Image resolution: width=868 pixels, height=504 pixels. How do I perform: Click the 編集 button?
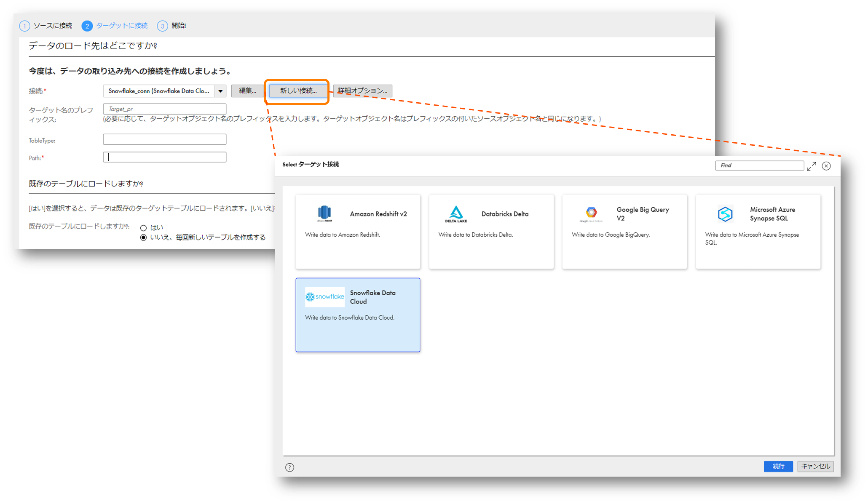[x=247, y=91]
